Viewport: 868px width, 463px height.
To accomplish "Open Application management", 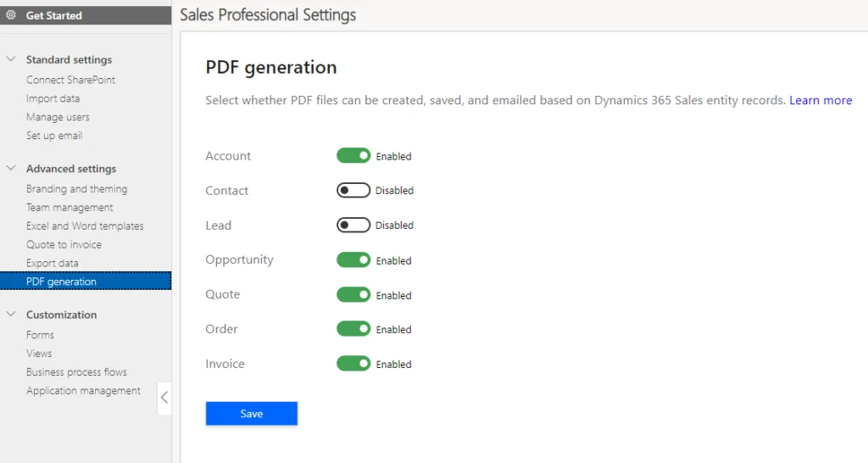I will tap(83, 390).
